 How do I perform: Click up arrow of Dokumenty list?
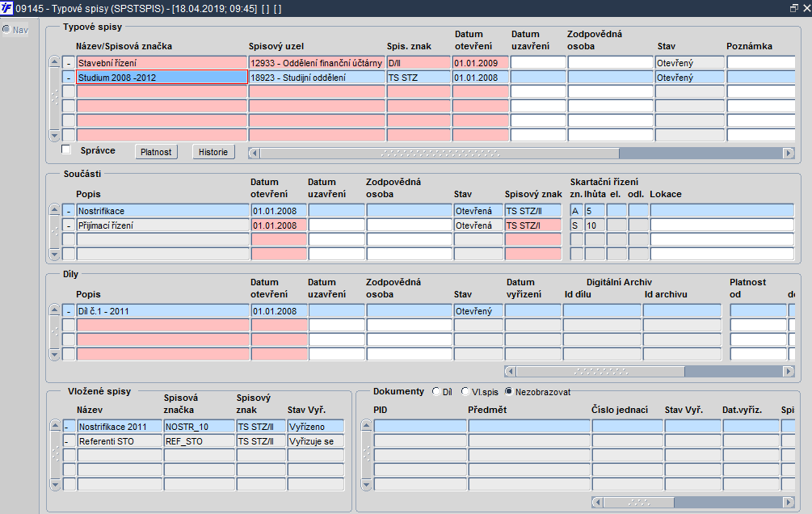click(366, 425)
